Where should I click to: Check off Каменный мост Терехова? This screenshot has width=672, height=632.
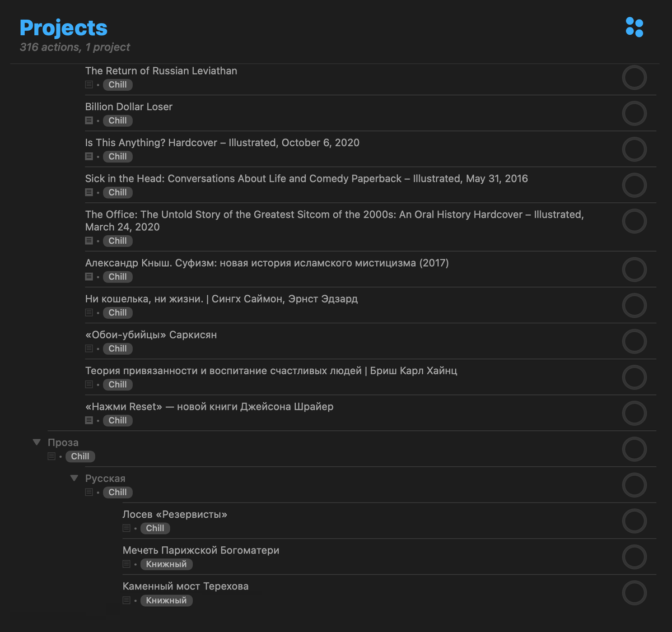click(x=634, y=593)
